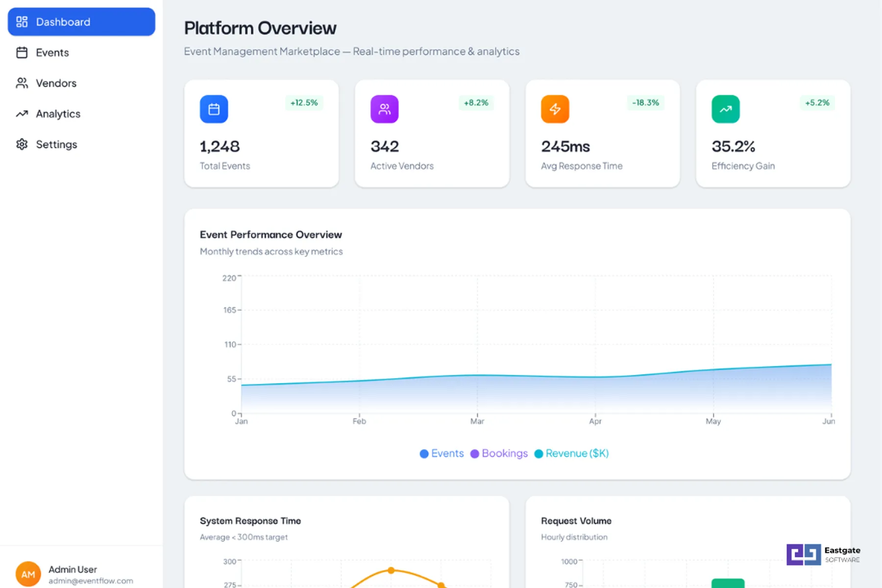
Task: Click the Request Volume title
Action: [x=576, y=521]
